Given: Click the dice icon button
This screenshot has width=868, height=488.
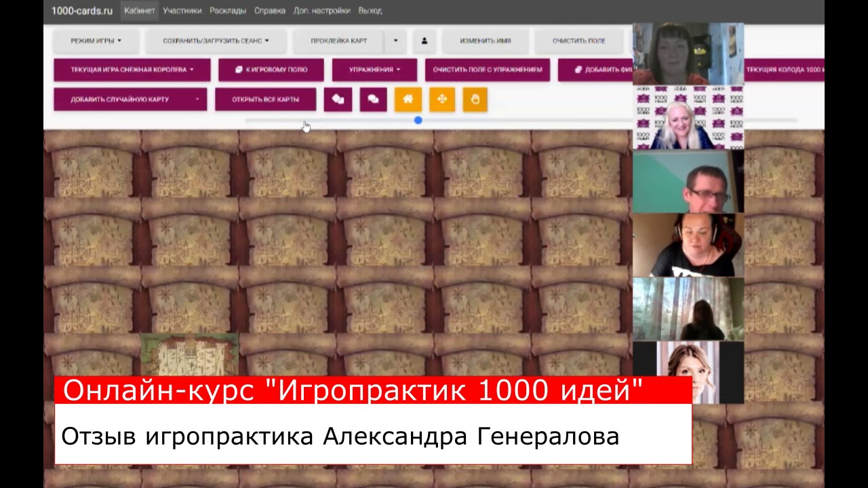Looking at the screenshot, I should (338, 99).
